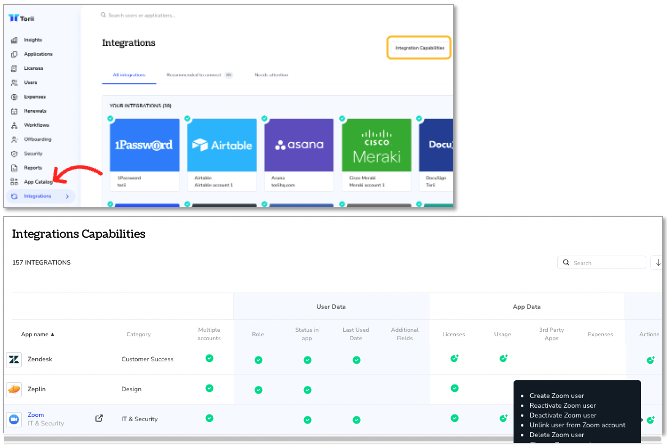
Task: Click 'Create Zoom user' in tooltip
Action: pyautogui.click(x=556, y=396)
